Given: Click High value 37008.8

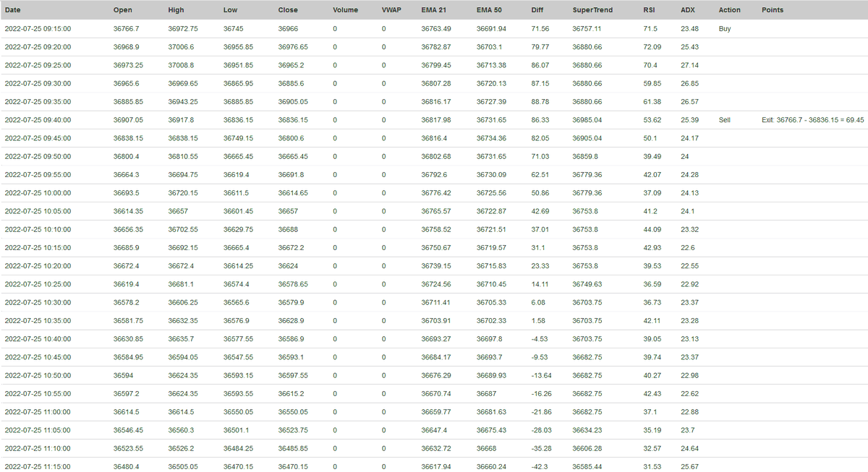Looking at the screenshot, I should [181, 65].
